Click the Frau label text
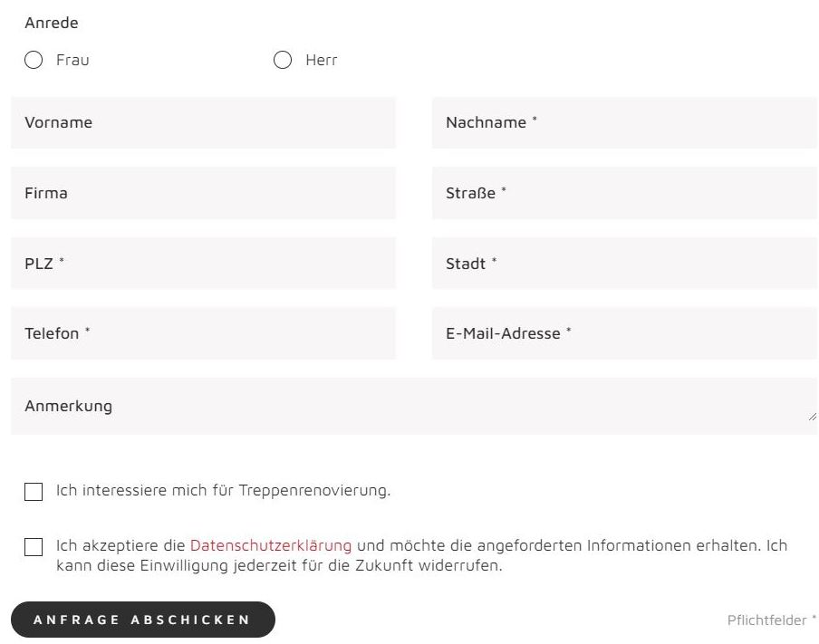This screenshot has width=819, height=644. click(x=72, y=61)
